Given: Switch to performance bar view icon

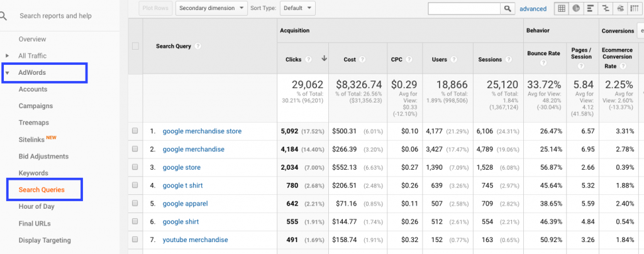Looking at the screenshot, I should (x=590, y=8).
